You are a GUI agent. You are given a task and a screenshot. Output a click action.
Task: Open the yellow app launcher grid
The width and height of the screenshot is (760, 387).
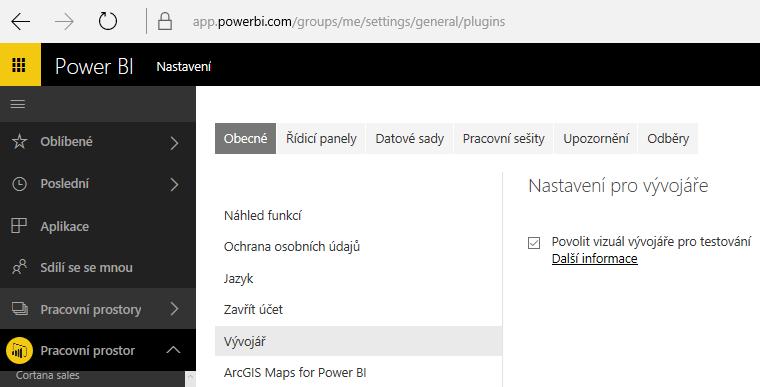pyautogui.click(x=19, y=64)
